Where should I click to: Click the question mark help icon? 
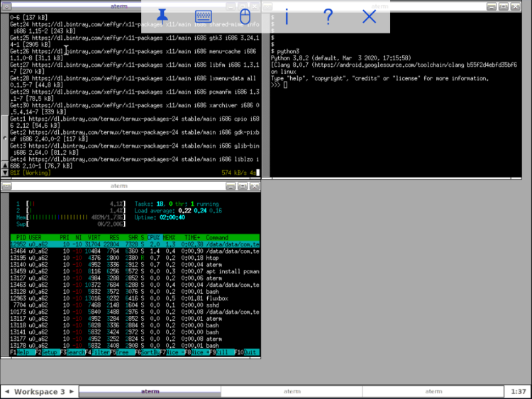(328, 16)
